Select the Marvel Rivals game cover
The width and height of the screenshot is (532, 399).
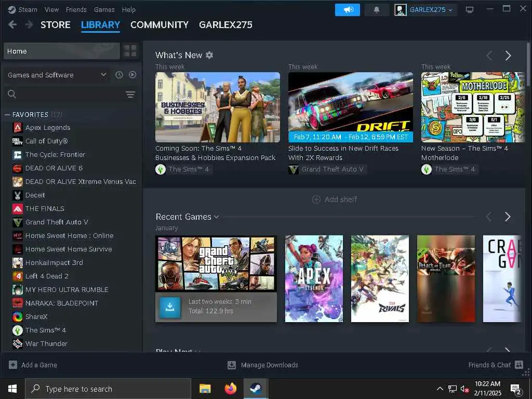coord(380,279)
